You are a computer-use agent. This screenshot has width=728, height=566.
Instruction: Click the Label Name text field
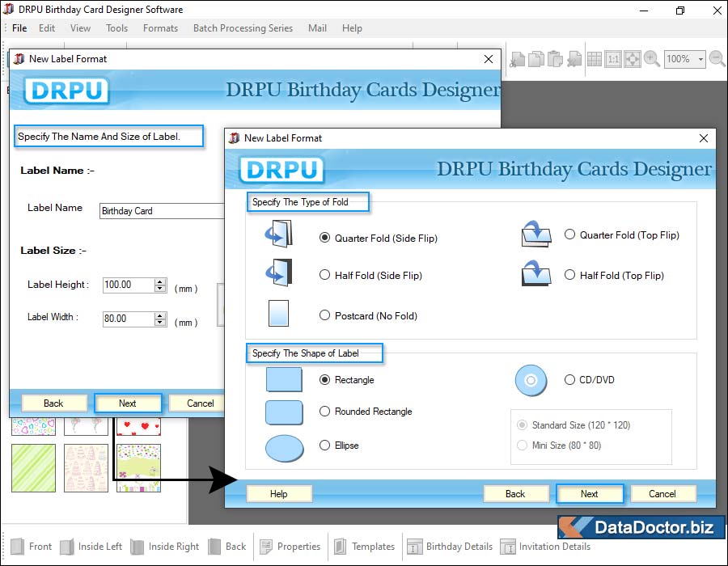[162, 211]
